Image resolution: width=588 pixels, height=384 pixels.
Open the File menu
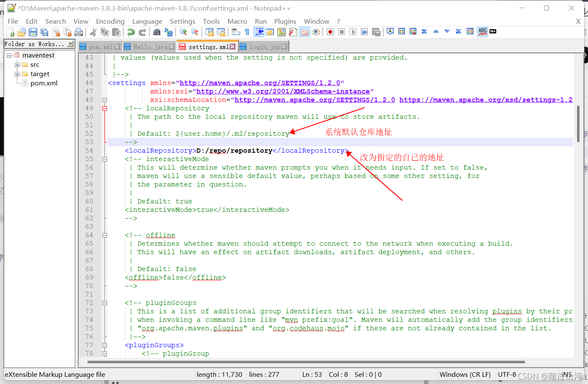(13, 22)
